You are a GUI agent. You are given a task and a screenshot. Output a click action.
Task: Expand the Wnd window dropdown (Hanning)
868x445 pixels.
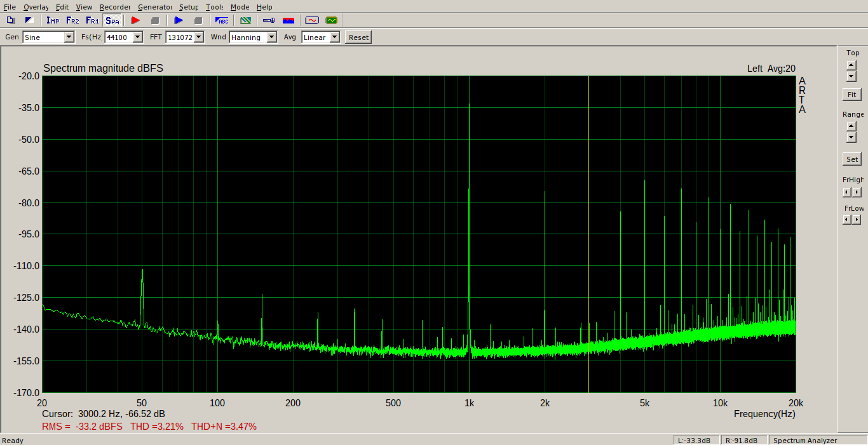coord(272,37)
